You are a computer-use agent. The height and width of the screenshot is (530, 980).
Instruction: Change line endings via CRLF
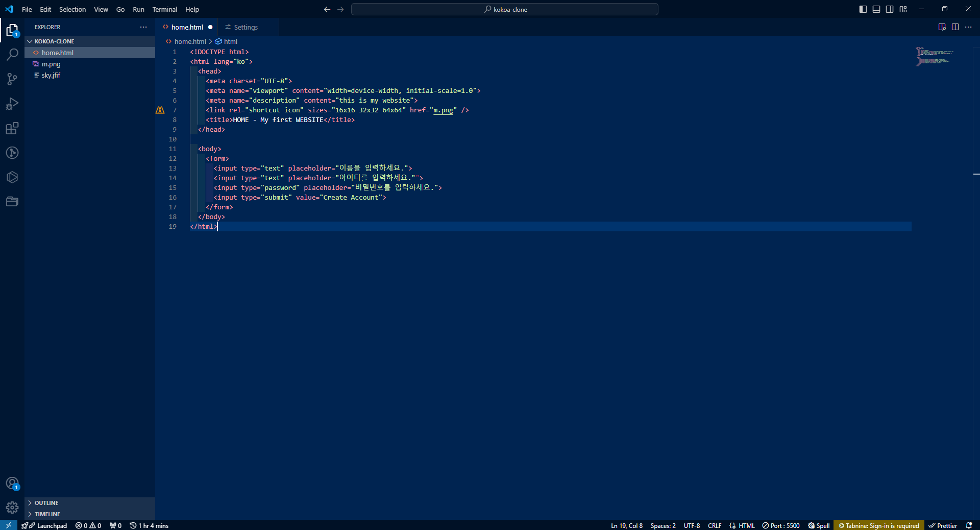coord(715,525)
